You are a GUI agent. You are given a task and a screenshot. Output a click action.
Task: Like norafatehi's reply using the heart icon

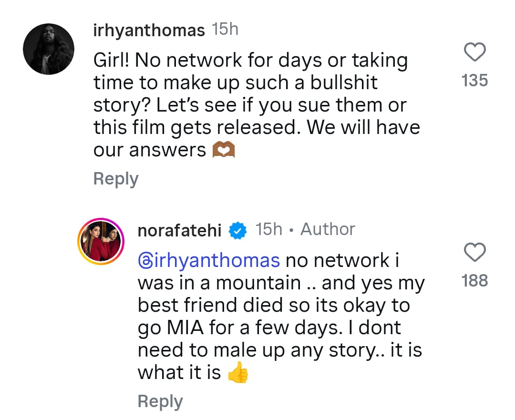[x=475, y=252]
